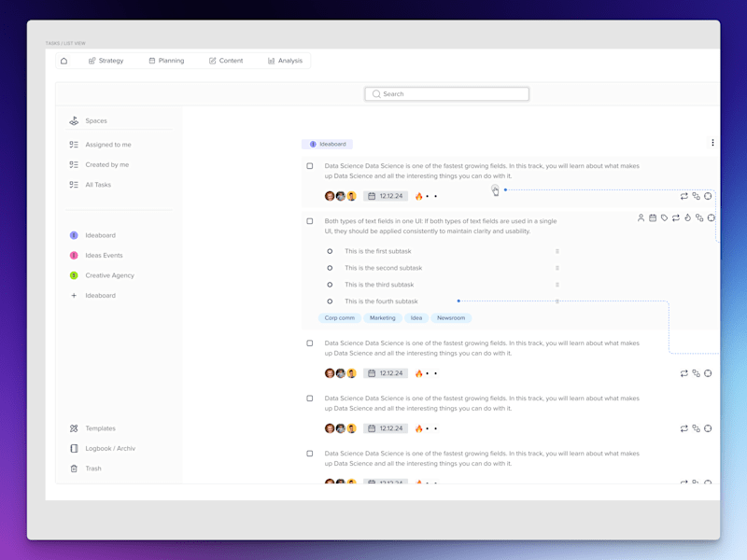747x560 pixels.
Task: Open All Tasks list
Action: click(90, 185)
